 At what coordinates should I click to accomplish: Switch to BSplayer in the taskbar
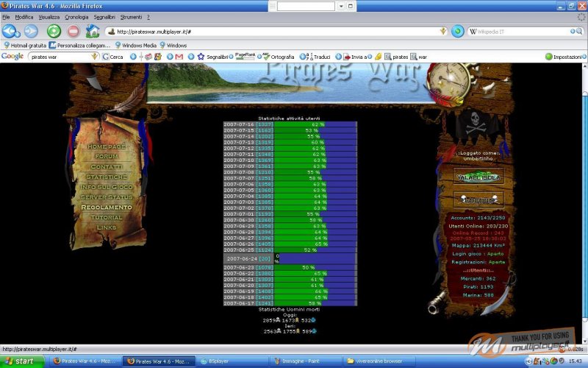232,361
